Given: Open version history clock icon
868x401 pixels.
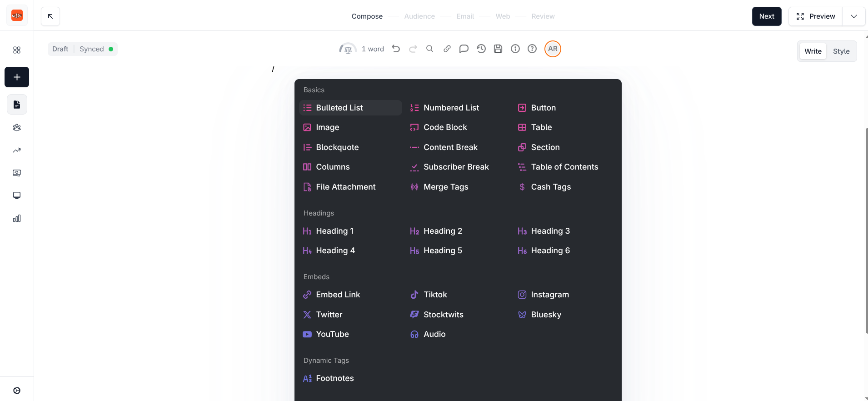Looking at the screenshot, I should click(x=481, y=49).
